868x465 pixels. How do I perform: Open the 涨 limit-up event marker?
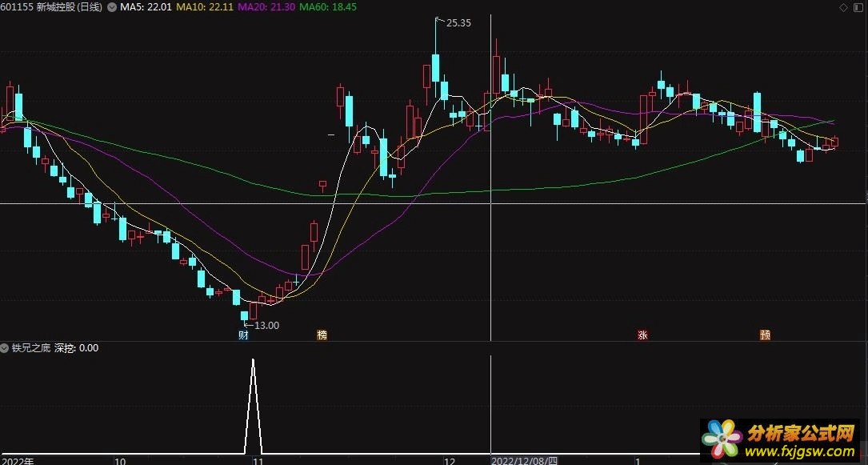tap(642, 335)
